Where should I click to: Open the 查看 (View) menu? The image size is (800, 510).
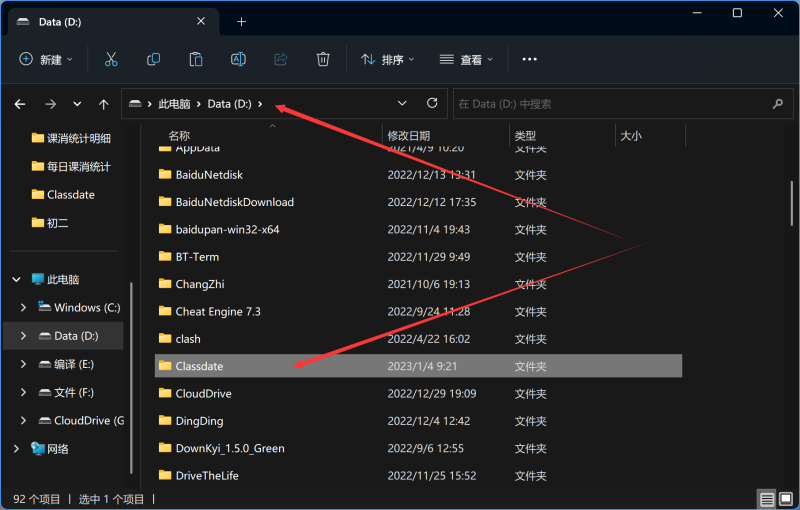(467, 60)
